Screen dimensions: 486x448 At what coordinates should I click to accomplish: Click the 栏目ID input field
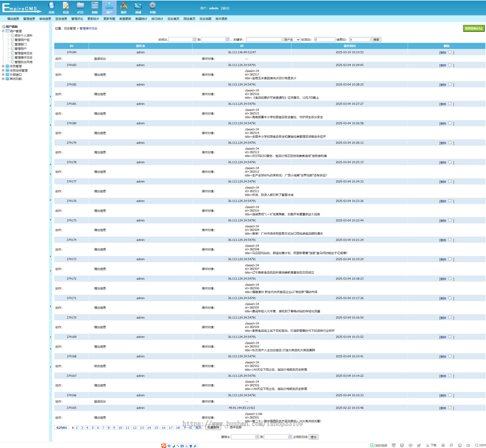coord(324,40)
